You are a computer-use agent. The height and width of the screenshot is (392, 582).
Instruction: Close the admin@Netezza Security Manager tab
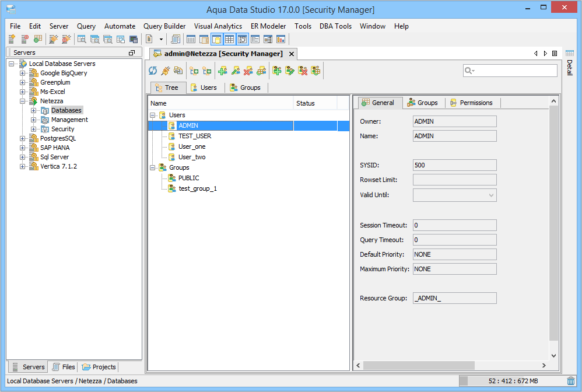point(292,54)
